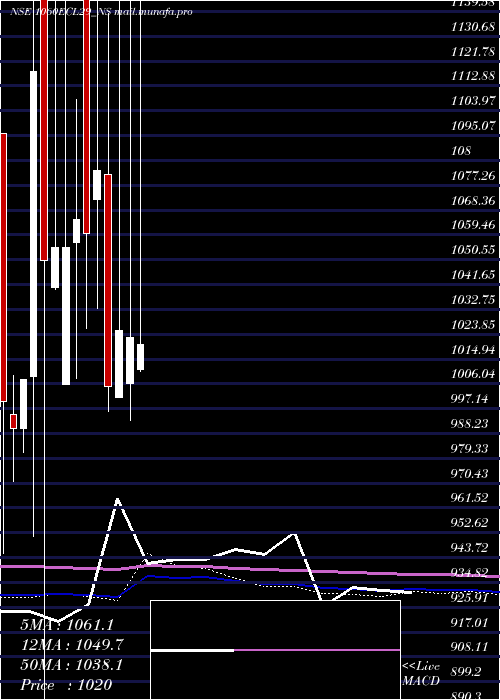This screenshot has width=500, height=700.
Task: Click the 899.2 price axis label
Action: point(467,671)
